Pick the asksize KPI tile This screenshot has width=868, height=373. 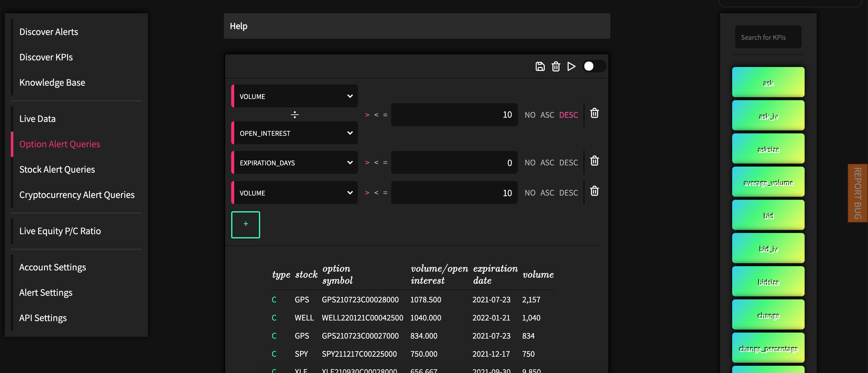click(768, 148)
